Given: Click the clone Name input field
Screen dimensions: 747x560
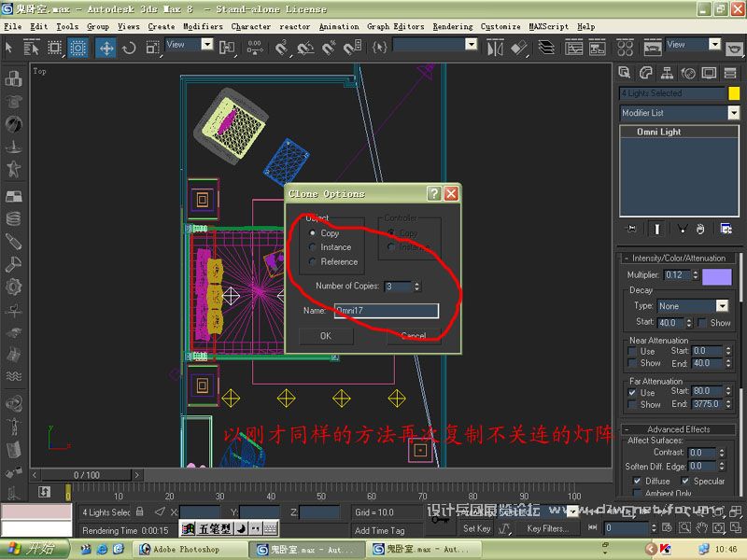Looking at the screenshot, I should [387, 311].
